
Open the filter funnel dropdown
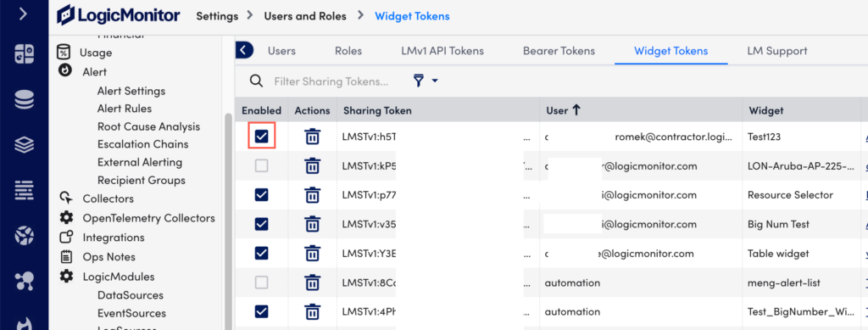426,81
